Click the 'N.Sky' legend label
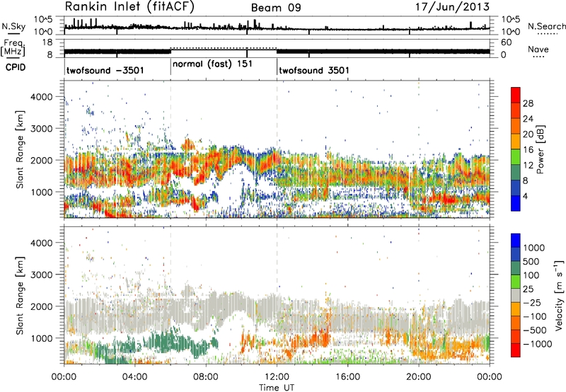 (x=13, y=26)
